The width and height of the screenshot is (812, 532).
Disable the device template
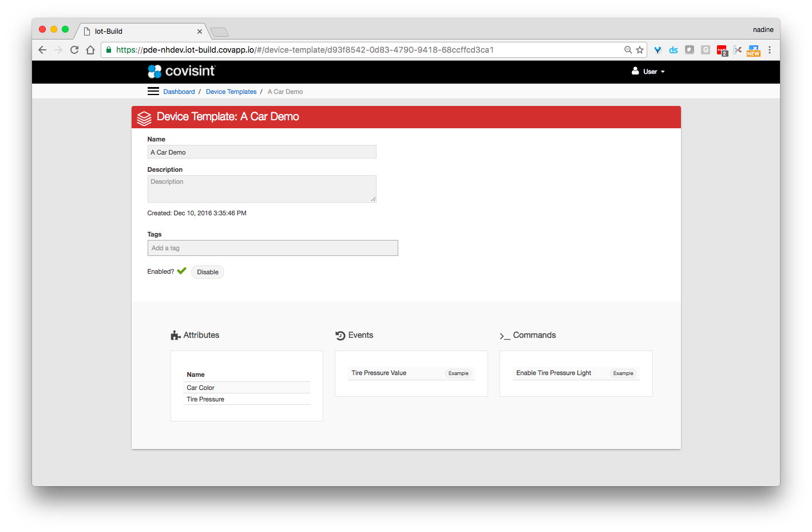(207, 272)
